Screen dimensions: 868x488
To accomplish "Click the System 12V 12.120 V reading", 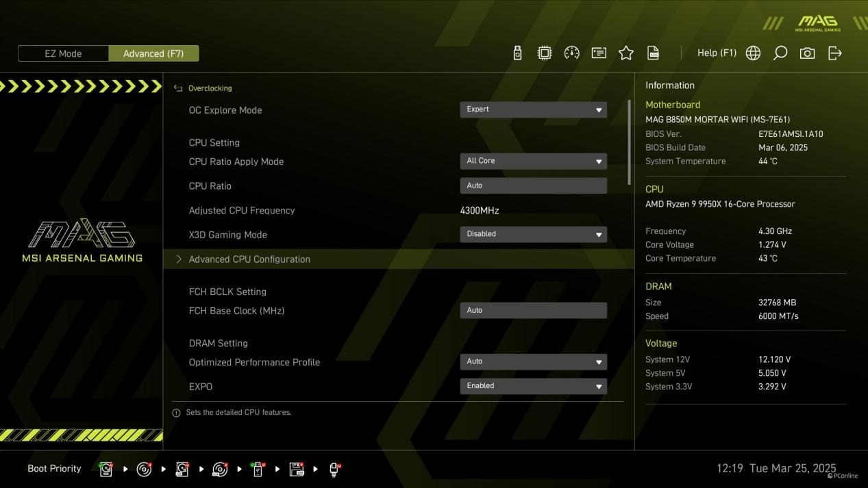I will click(x=774, y=359).
